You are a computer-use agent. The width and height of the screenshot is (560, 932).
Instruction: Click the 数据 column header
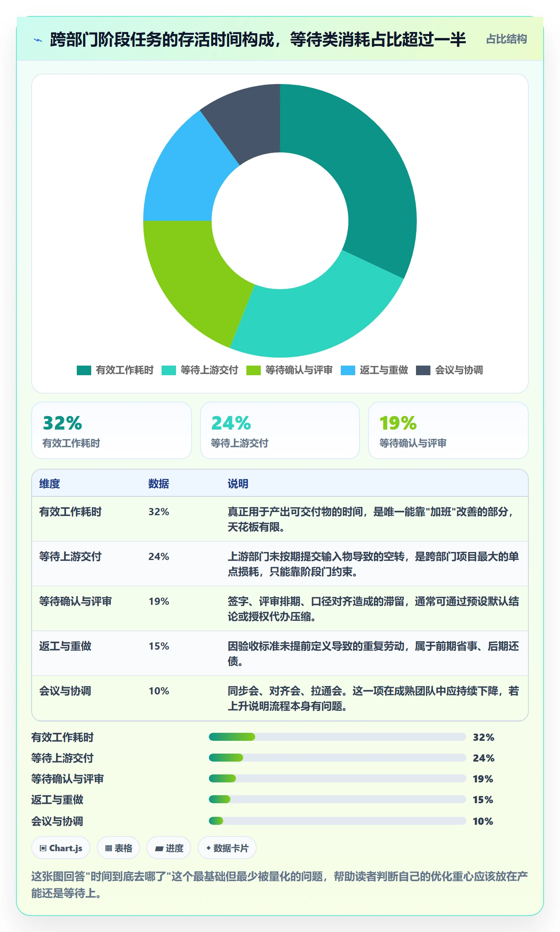159,484
